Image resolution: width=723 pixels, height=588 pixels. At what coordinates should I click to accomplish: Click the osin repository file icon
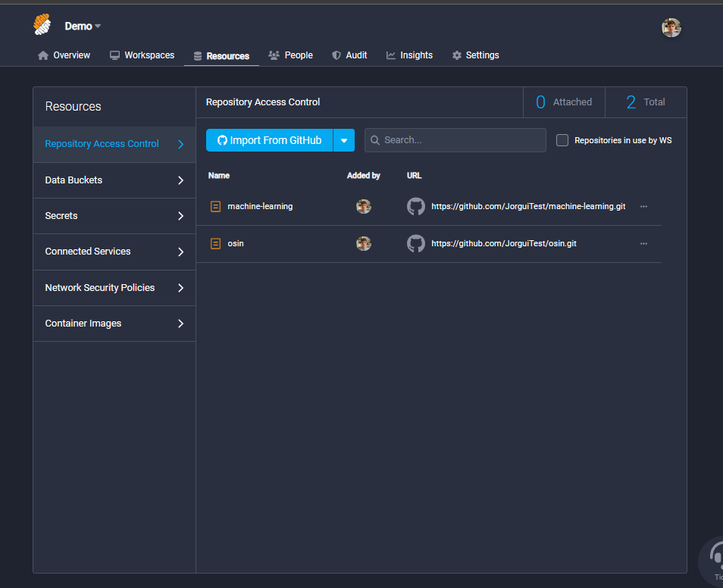tap(216, 243)
